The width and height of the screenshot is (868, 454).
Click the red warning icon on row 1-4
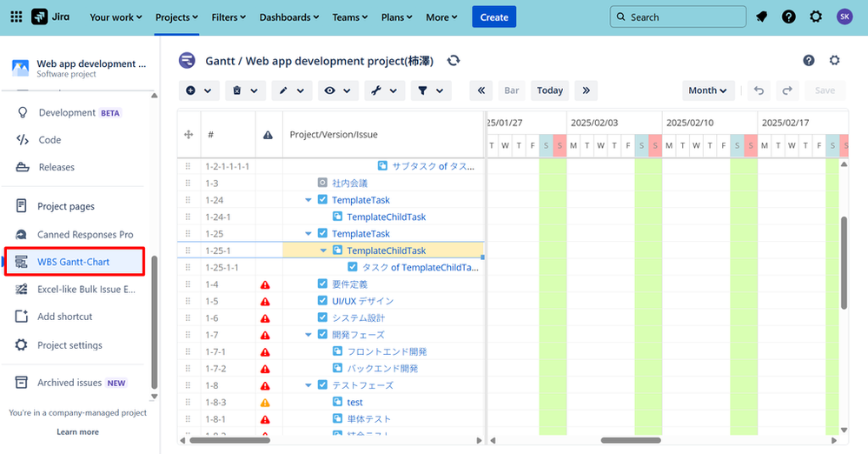coord(265,285)
